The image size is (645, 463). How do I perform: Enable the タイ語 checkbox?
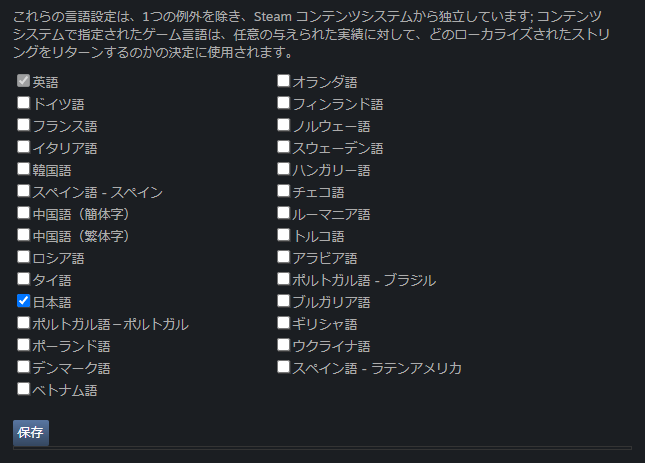23,278
